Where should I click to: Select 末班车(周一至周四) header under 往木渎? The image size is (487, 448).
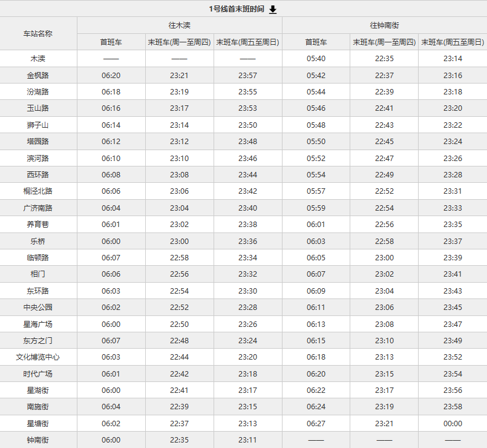179,42
